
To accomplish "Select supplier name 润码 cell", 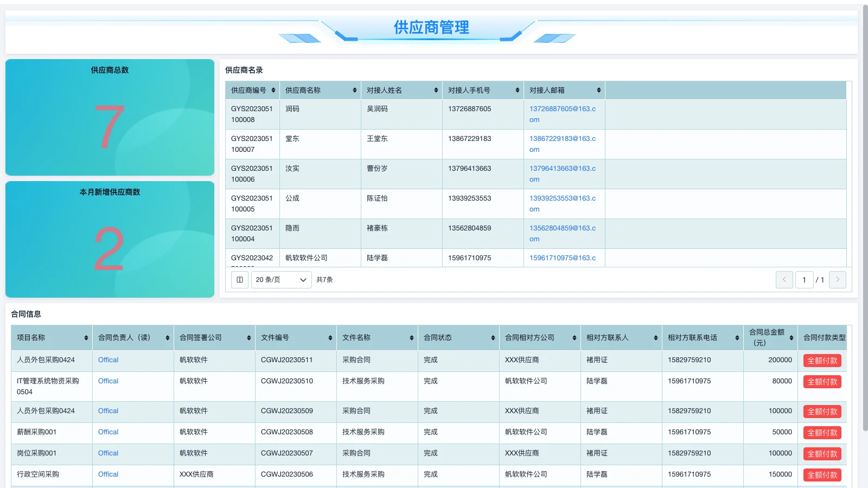I will coord(320,114).
